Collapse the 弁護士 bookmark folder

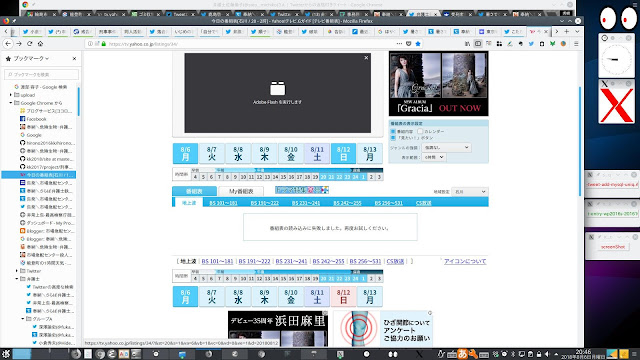click(x=17, y=279)
